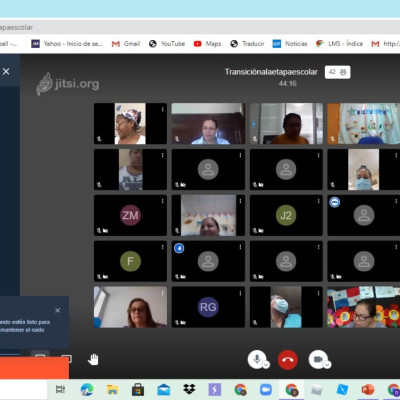Screen dimensions: 400x400
Task: Open PowerPoint from the taskbar
Action: (368, 389)
